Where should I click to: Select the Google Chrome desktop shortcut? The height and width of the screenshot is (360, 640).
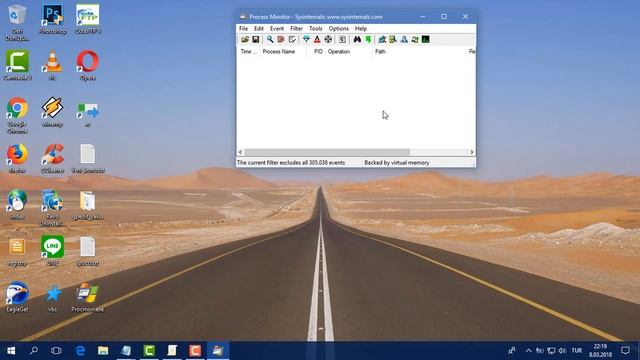17,115
